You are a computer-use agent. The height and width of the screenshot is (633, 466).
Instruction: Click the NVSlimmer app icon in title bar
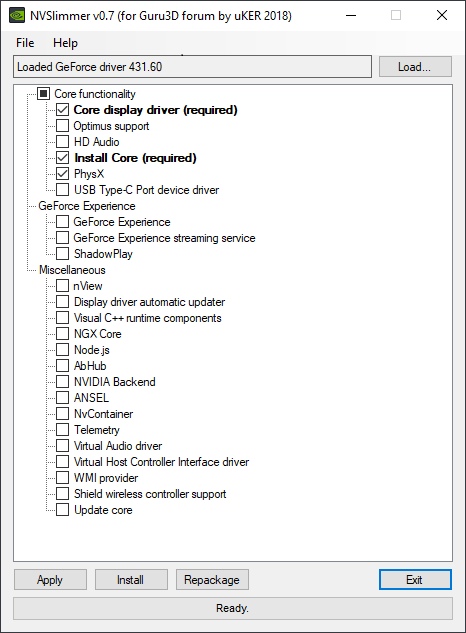[17, 15]
